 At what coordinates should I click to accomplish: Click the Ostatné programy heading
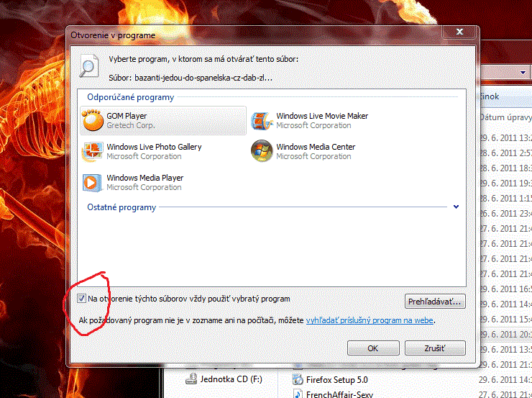121,207
